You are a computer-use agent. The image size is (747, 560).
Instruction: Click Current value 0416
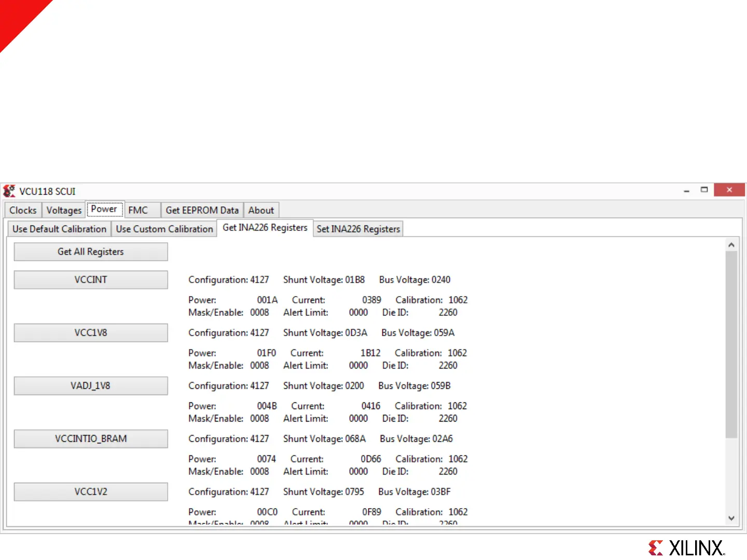tap(371, 406)
